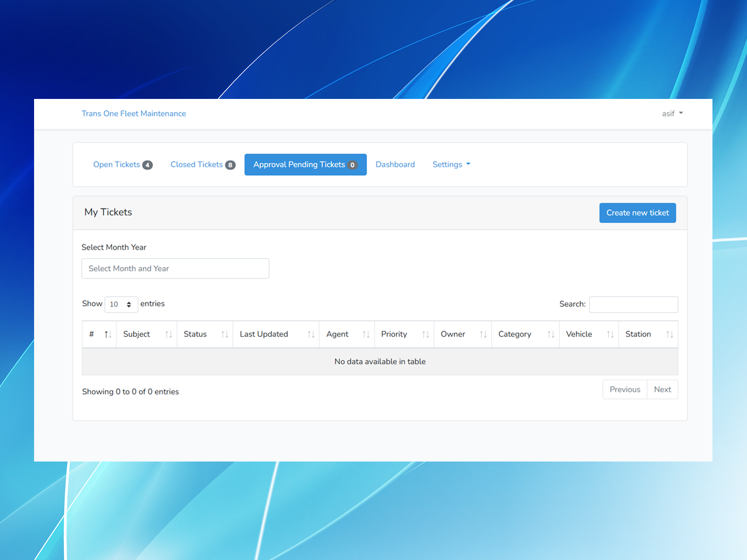Sort tickets by Priority arrows icon

(x=425, y=334)
